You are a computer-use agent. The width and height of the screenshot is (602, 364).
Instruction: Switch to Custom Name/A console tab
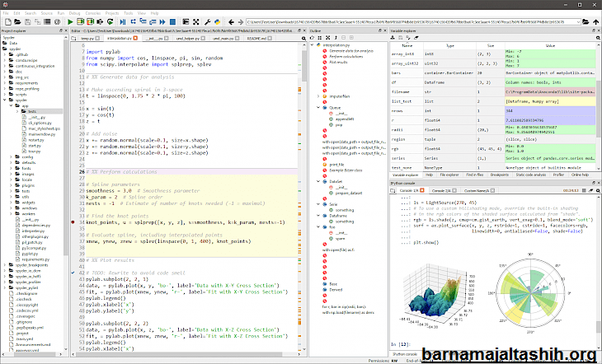click(476, 190)
